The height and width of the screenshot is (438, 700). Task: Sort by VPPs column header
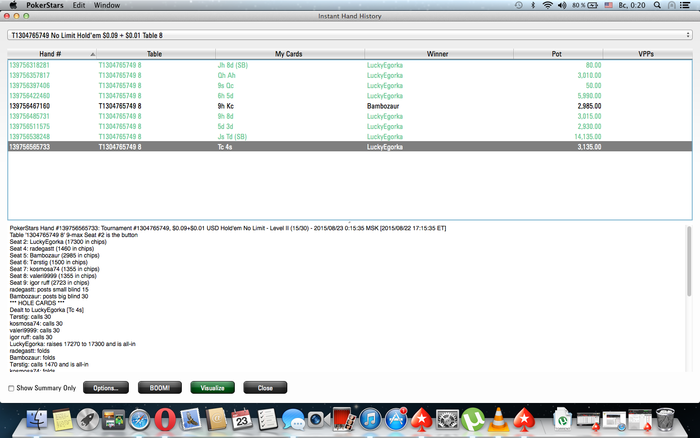click(647, 54)
